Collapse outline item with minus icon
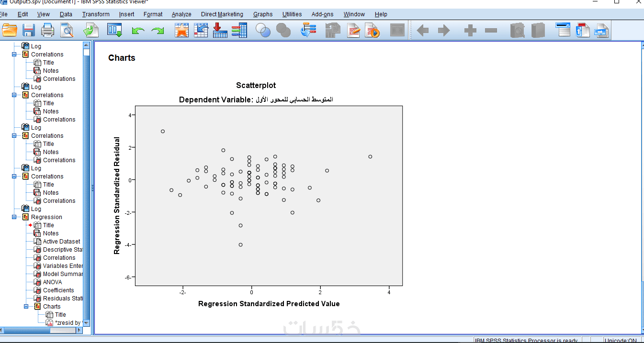 coord(491,31)
